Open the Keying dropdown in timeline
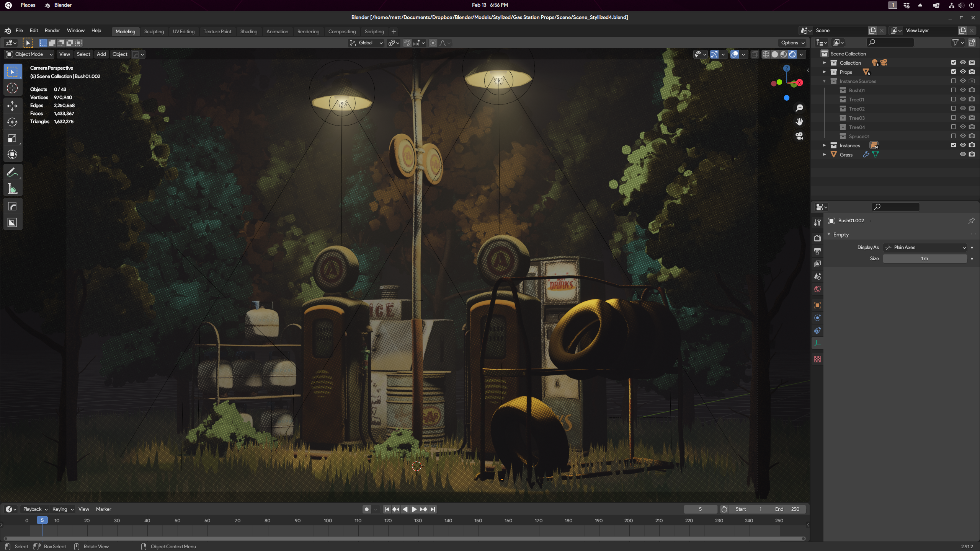The height and width of the screenshot is (551, 980). tap(62, 509)
